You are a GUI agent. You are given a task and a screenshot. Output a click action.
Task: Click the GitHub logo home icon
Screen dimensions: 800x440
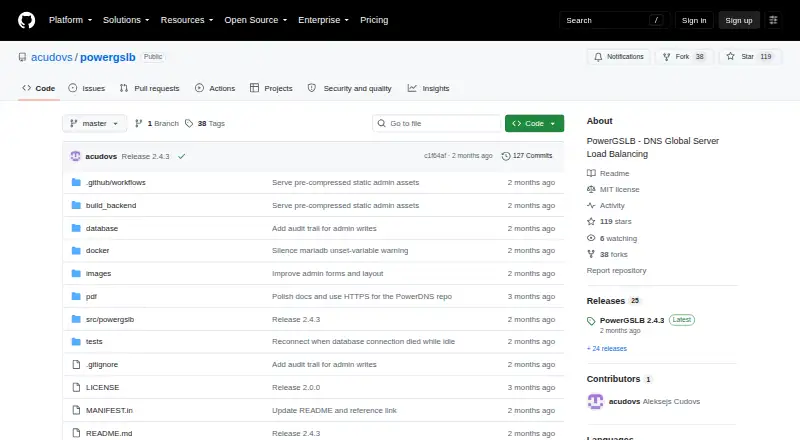click(x=27, y=20)
